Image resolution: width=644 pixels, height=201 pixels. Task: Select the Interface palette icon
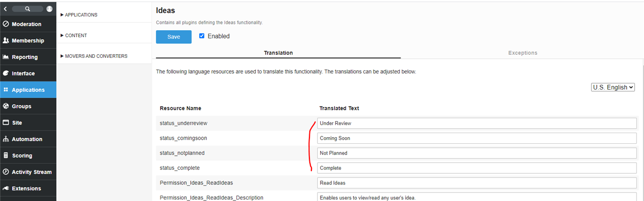(6, 73)
